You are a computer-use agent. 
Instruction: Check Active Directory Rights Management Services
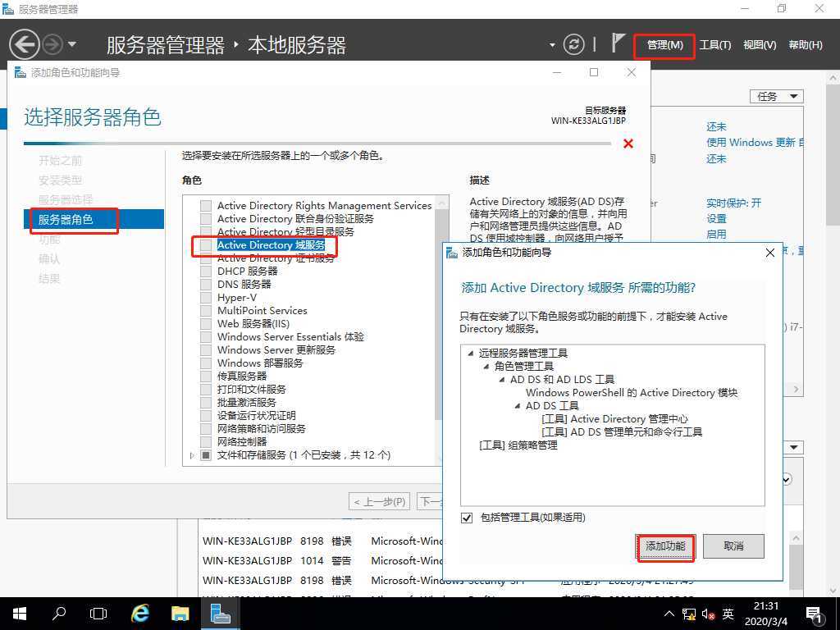coord(206,206)
